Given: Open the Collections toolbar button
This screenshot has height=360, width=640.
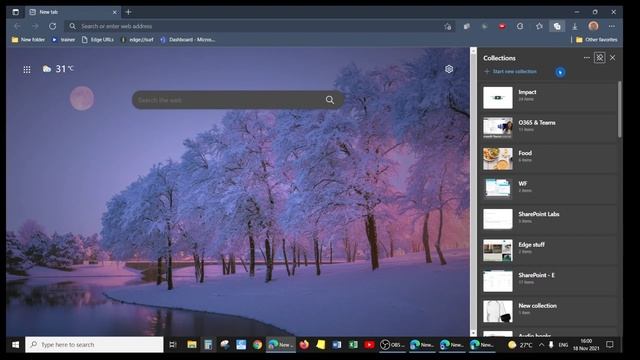Looking at the screenshot, I should (557, 26).
